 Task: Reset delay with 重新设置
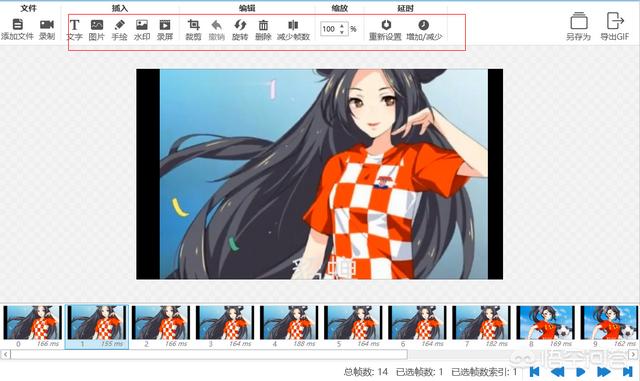point(385,29)
